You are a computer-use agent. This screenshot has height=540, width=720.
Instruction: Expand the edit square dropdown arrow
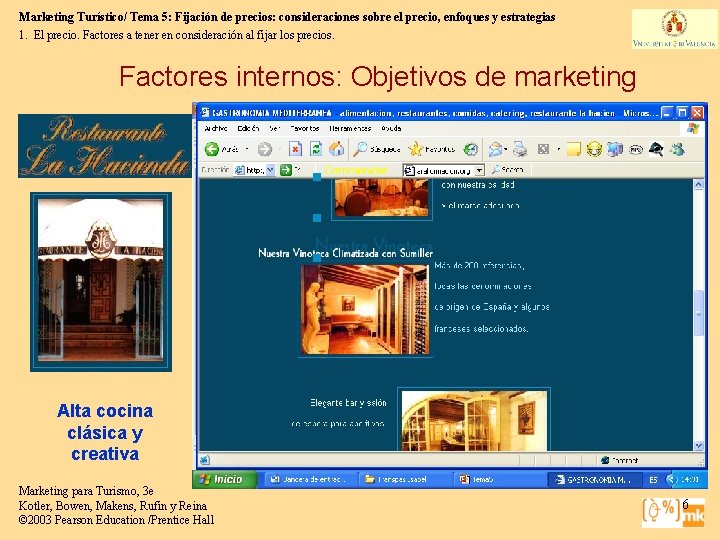tap(558, 149)
